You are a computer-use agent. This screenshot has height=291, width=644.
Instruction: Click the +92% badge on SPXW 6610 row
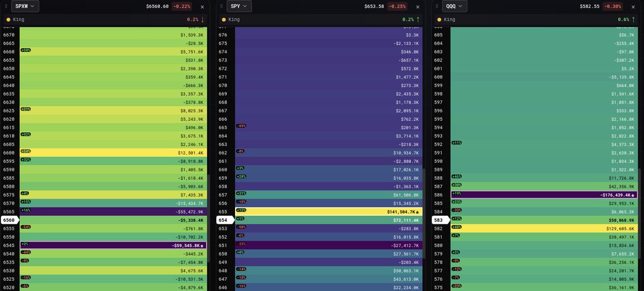pos(25,134)
